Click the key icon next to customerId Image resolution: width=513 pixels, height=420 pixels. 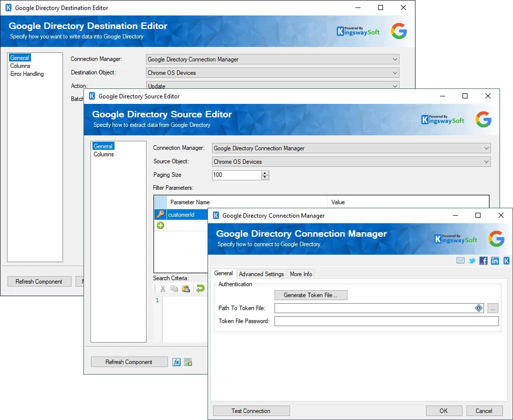[x=160, y=214]
